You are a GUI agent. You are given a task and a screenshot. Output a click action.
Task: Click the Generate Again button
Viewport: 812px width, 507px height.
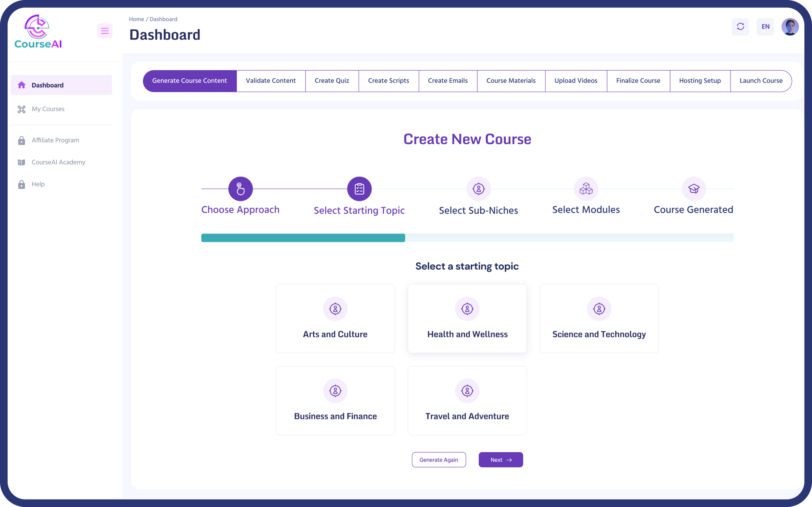tap(439, 460)
